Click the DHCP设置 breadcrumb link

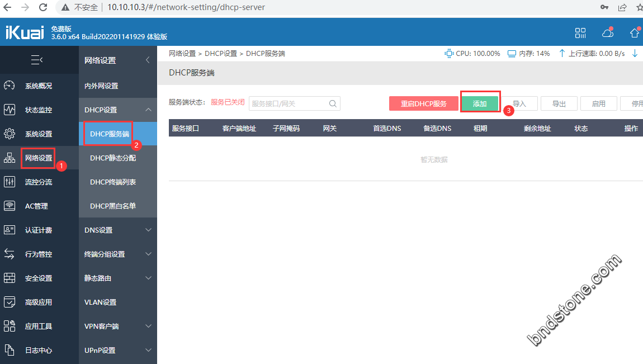click(221, 54)
